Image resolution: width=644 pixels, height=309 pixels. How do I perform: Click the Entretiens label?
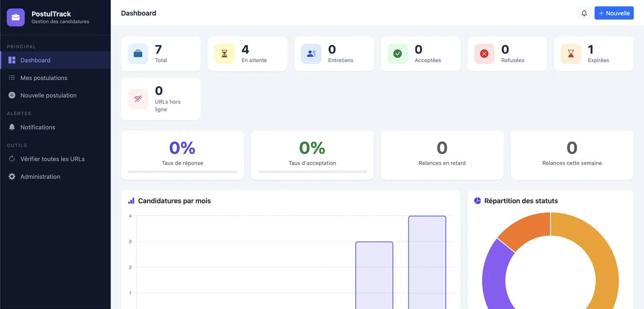pyautogui.click(x=341, y=60)
